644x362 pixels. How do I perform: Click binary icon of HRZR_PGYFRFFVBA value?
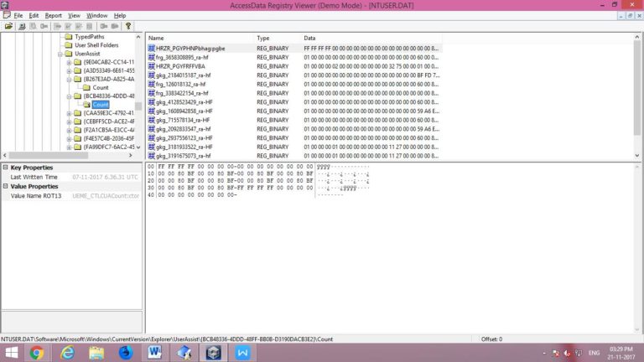151,66
